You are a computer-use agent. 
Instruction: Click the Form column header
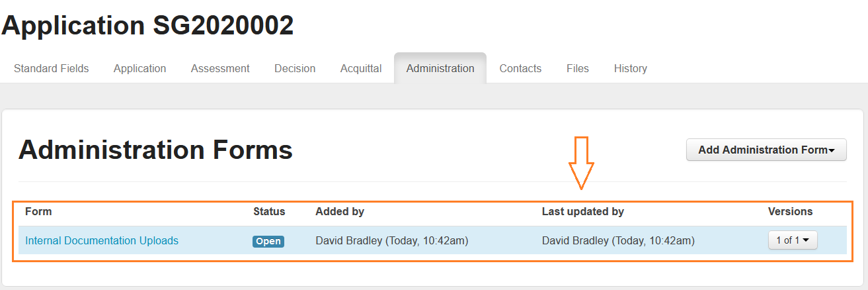coord(38,211)
